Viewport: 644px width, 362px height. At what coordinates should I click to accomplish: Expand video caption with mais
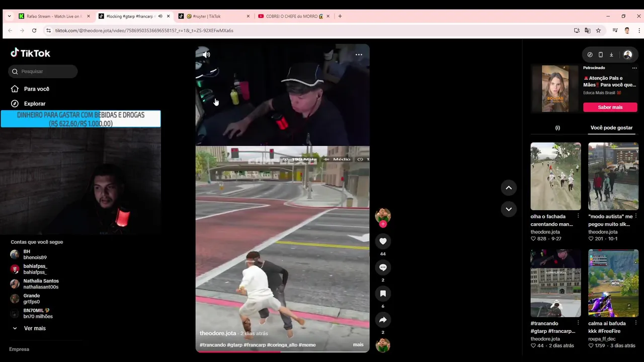click(x=358, y=345)
